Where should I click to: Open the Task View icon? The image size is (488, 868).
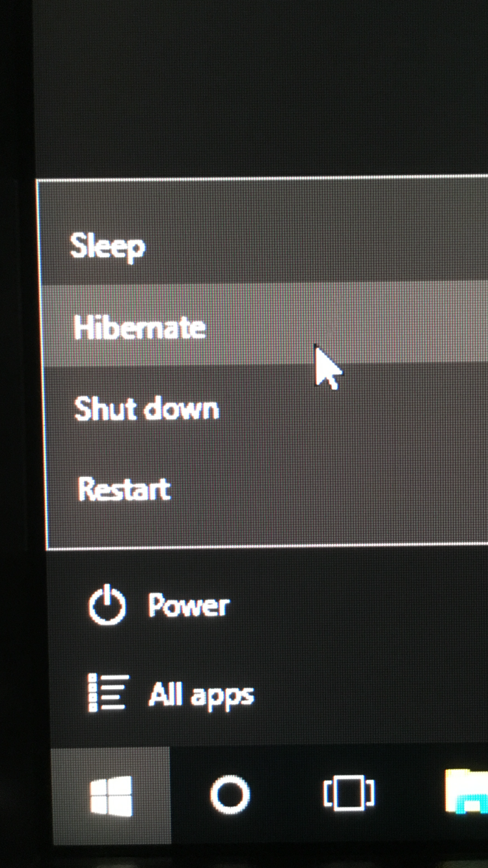pos(349,794)
